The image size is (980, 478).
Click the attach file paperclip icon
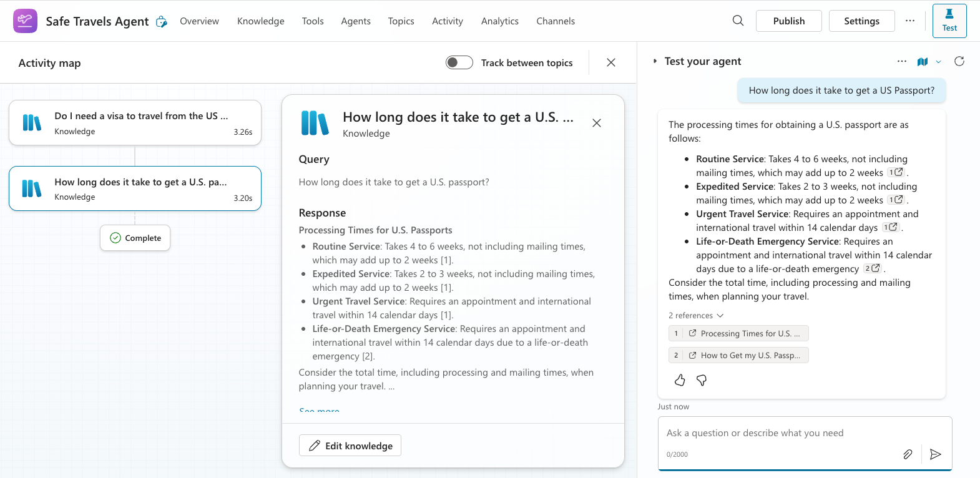tap(908, 454)
